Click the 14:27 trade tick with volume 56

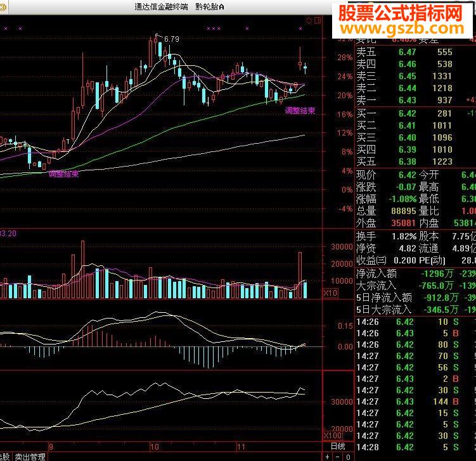415,367
